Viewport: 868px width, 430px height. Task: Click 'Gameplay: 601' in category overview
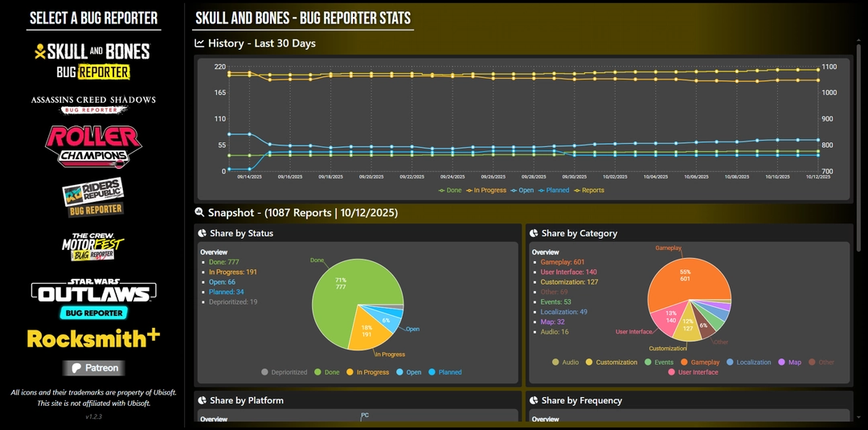pyautogui.click(x=563, y=262)
